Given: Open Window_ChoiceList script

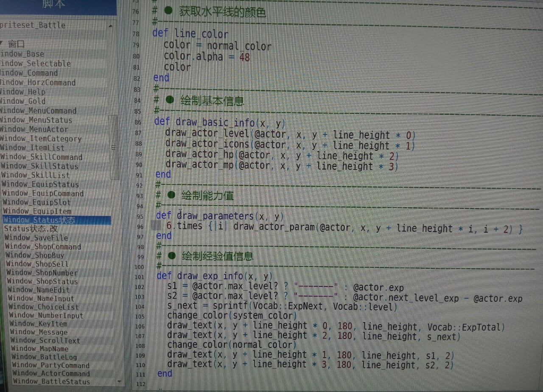Looking at the screenshot, I should pos(44,307).
